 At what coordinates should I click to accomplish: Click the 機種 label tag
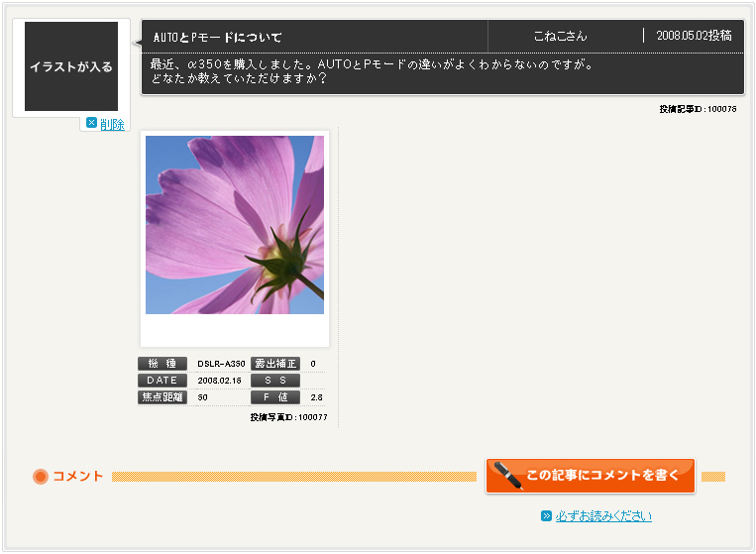click(162, 364)
